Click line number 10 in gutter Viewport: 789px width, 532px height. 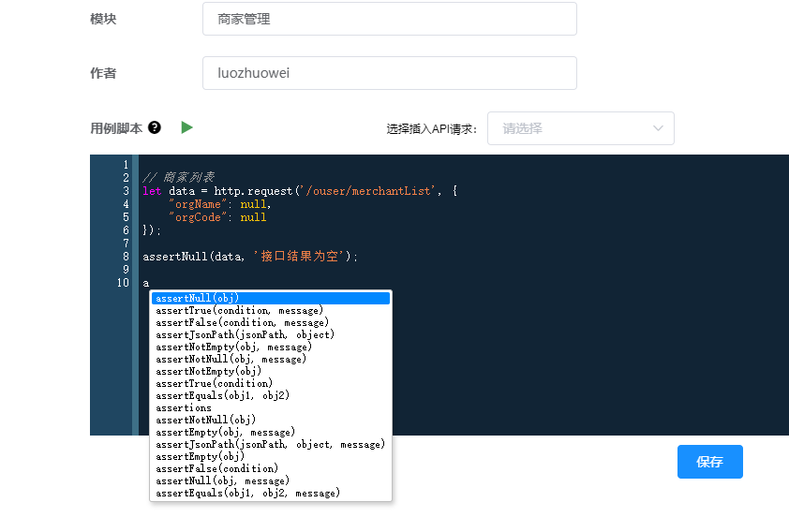(124, 283)
